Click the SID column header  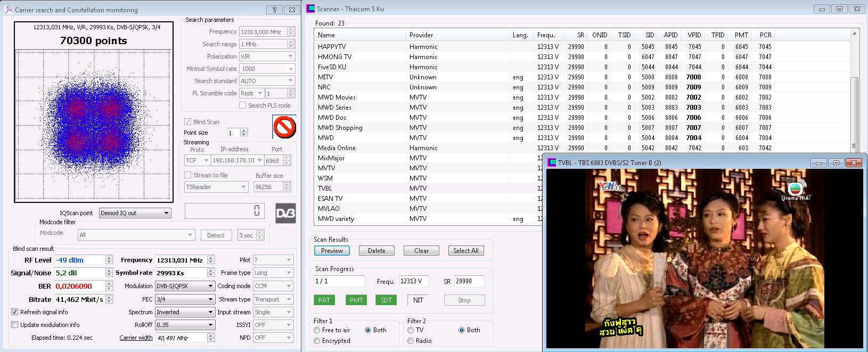pyautogui.click(x=646, y=35)
